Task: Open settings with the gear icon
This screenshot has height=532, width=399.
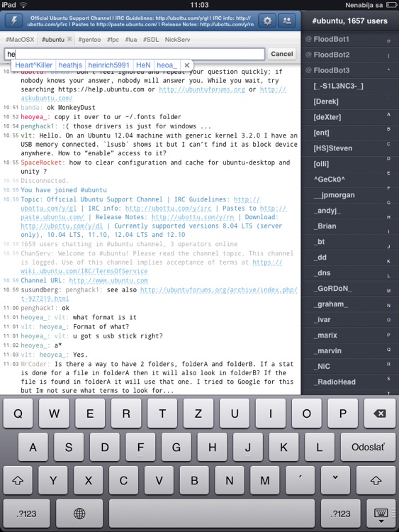Action: coord(267,21)
